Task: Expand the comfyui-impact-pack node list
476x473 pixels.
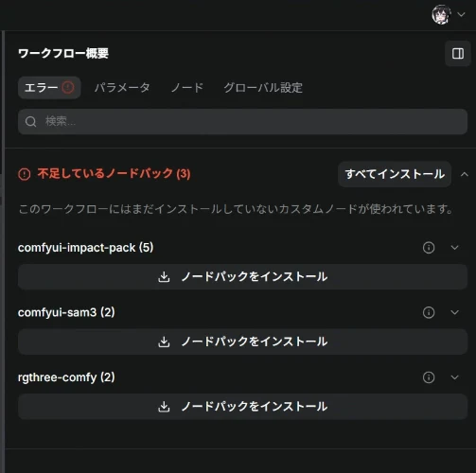Action: (x=454, y=248)
